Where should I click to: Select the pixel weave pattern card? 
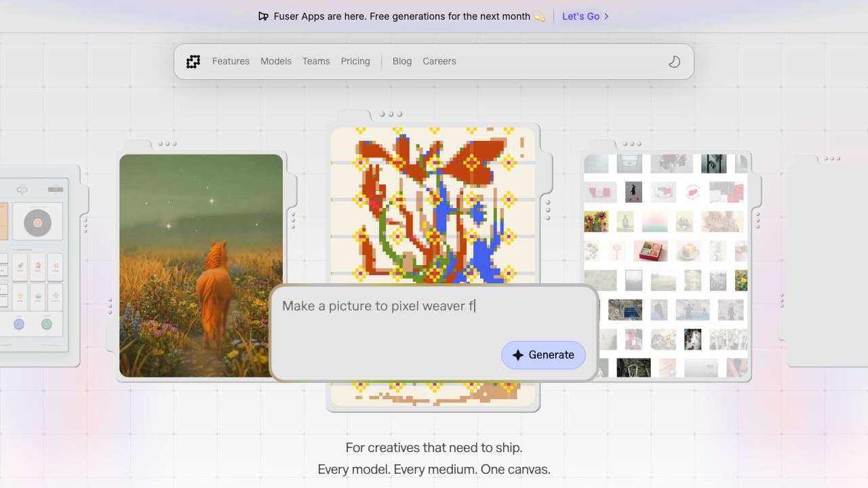[x=433, y=205]
